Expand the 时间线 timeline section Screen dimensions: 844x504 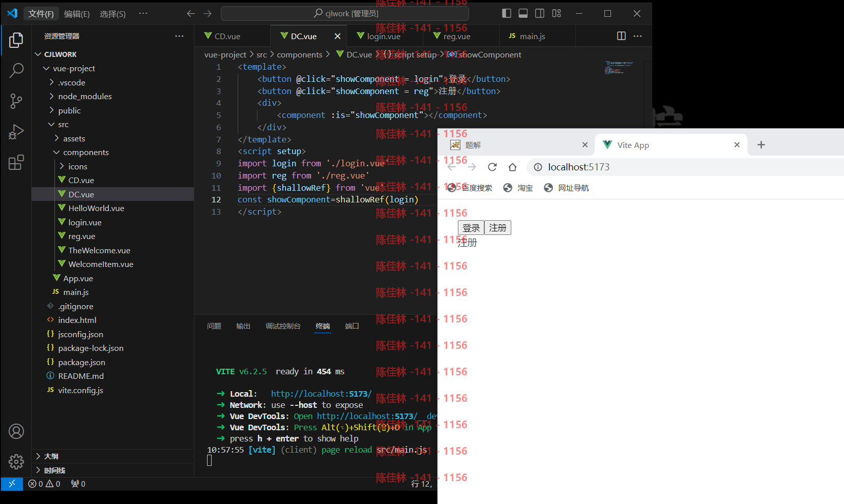[112, 470]
